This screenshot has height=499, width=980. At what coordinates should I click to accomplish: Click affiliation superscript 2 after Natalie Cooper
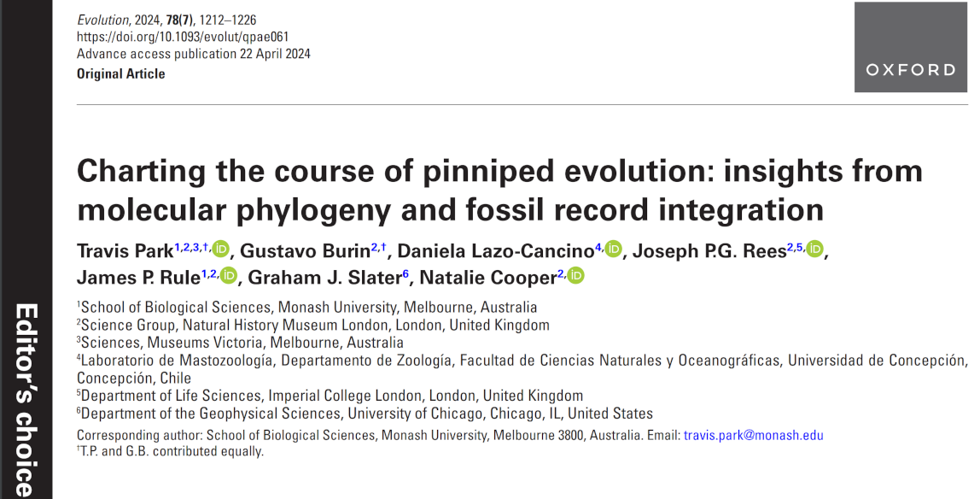[x=561, y=273]
